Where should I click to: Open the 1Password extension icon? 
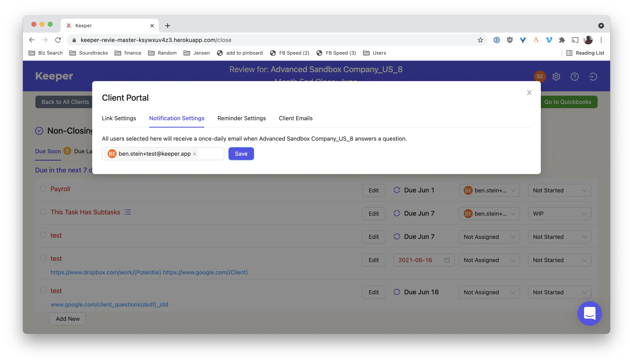pyautogui.click(x=496, y=40)
